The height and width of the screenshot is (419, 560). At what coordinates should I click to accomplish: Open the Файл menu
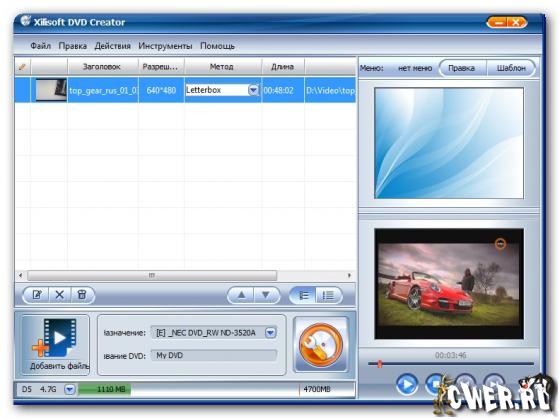point(40,46)
